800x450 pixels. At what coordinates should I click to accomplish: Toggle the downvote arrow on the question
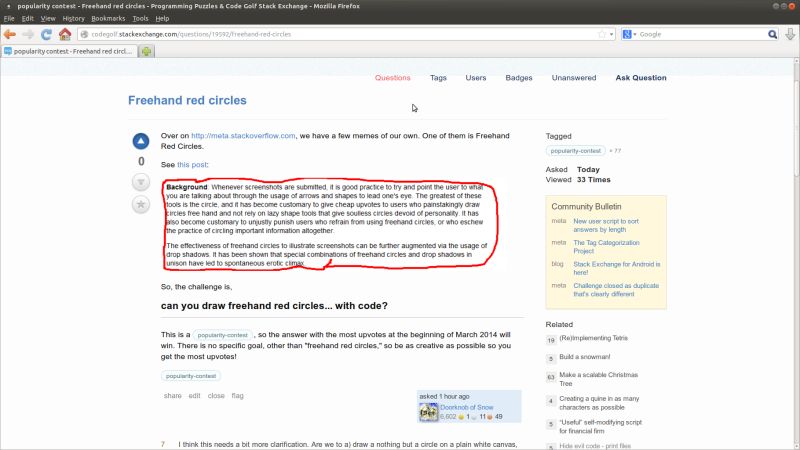pyautogui.click(x=141, y=182)
